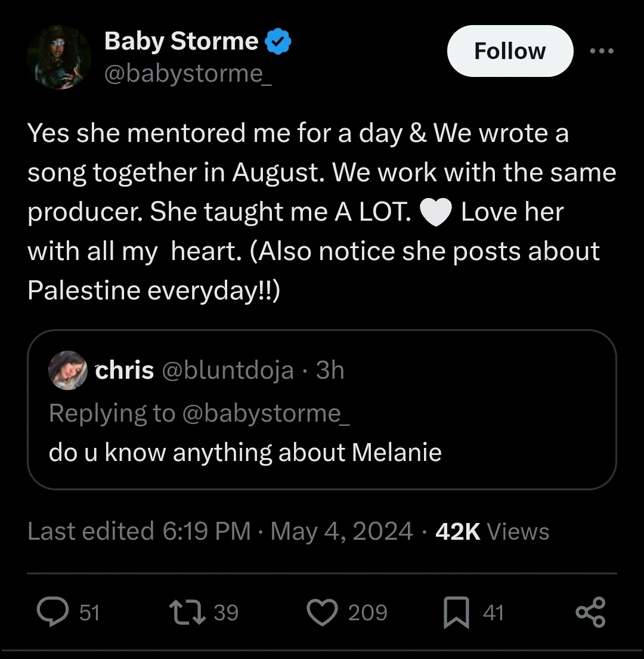Viewport: 644px width, 659px height.
Task: Open the @babystorme_ handle under the name
Action: click(x=188, y=73)
